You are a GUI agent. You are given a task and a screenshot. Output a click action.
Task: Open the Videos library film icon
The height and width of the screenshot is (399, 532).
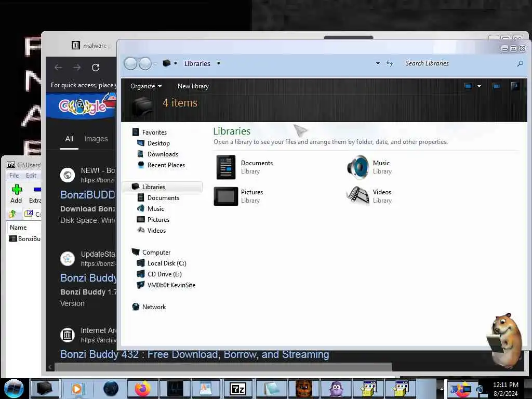tap(357, 196)
